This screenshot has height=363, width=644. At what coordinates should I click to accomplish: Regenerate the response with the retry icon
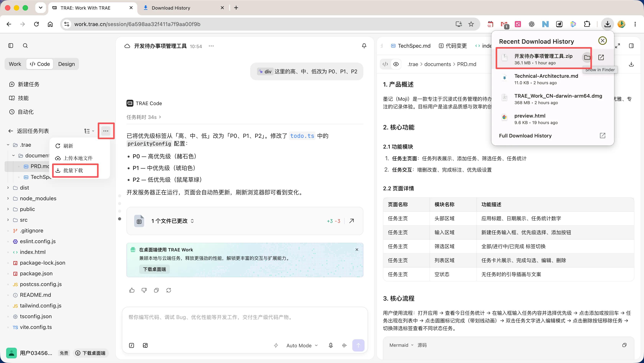pos(168,290)
